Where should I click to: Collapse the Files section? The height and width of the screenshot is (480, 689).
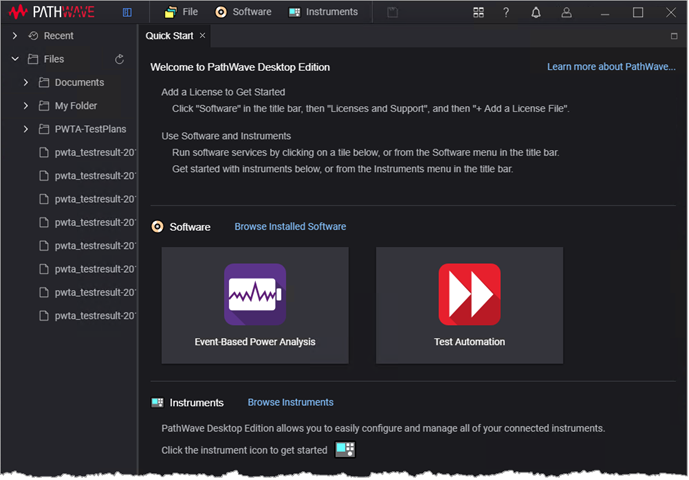click(15, 59)
